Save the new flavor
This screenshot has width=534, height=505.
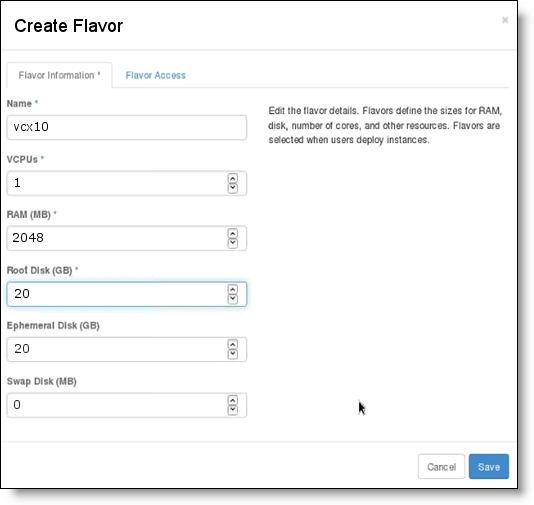[489, 467]
